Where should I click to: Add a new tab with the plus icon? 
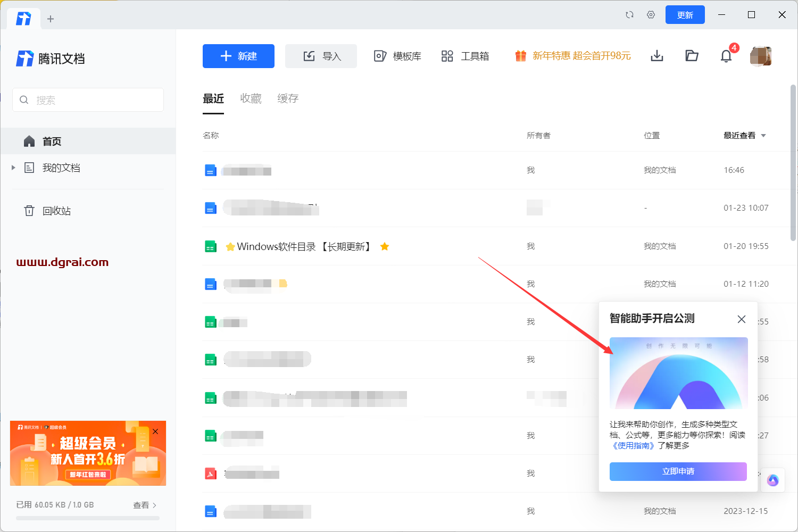(x=51, y=19)
